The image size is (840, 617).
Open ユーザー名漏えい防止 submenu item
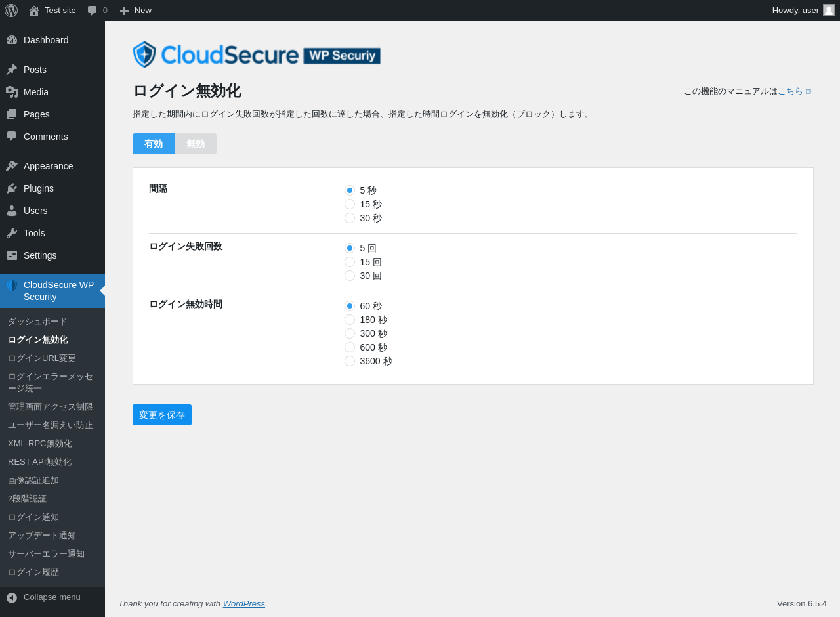pos(52,425)
